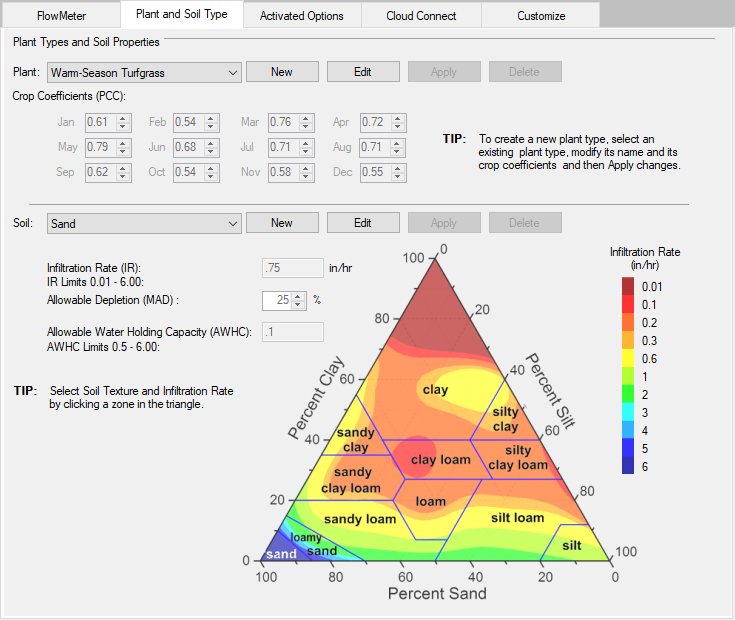Image resolution: width=735 pixels, height=620 pixels.
Task: Click the 0.2 orange legend color
Action: pos(628,322)
